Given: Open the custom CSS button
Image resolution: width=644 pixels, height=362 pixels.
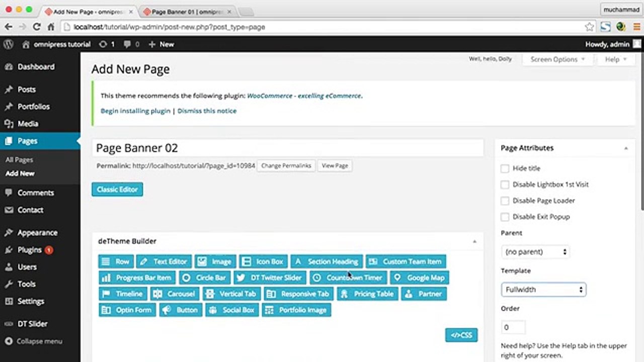Looking at the screenshot, I should 461,335.
